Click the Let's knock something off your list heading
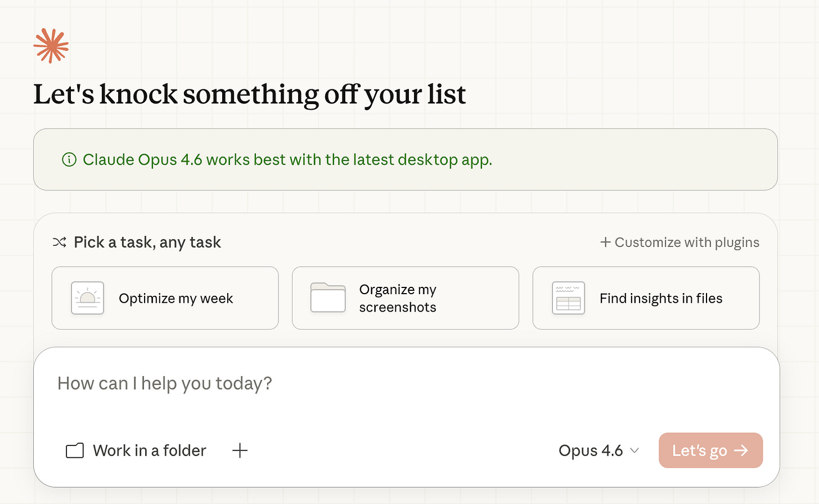 (x=250, y=94)
